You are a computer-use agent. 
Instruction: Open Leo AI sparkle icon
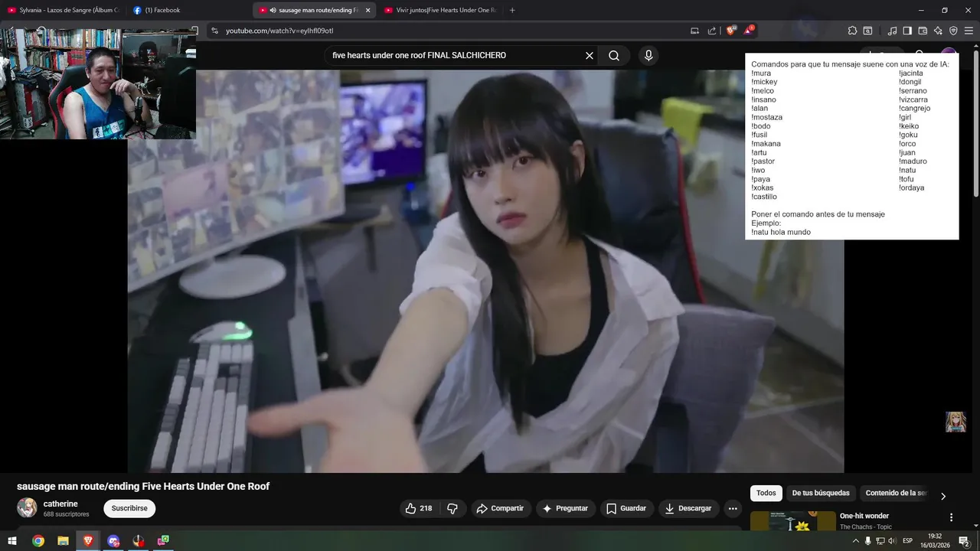tap(938, 31)
